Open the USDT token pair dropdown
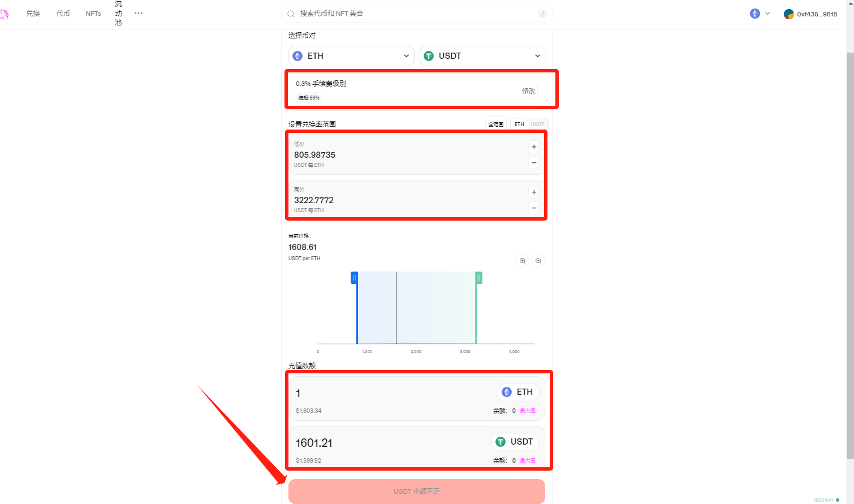This screenshot has height=504, width=854. coord(482,56)
